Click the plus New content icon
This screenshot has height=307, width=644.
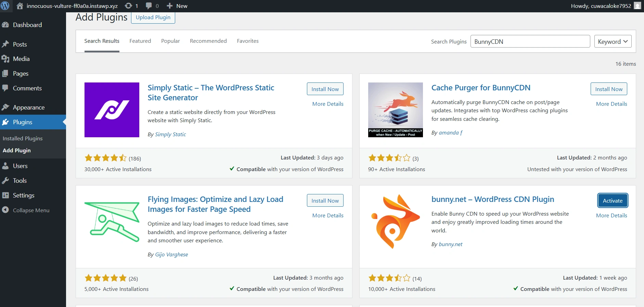click(x=169, y=6)
